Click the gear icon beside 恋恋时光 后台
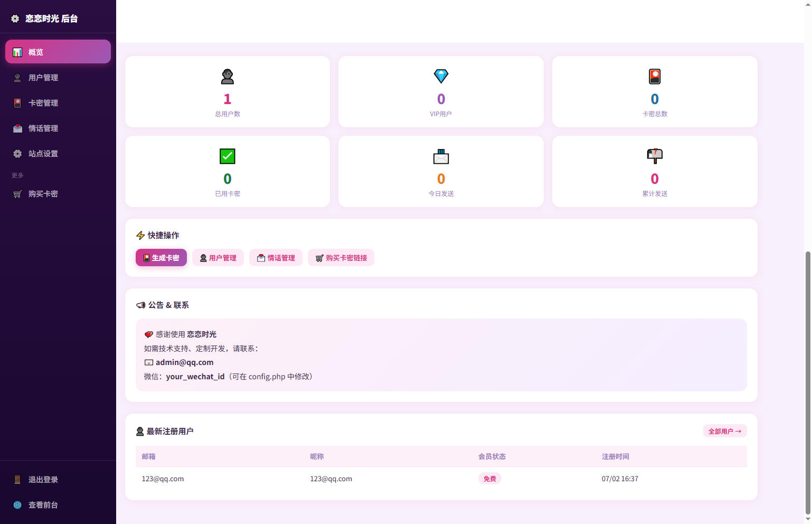 (x=15, y=18)
